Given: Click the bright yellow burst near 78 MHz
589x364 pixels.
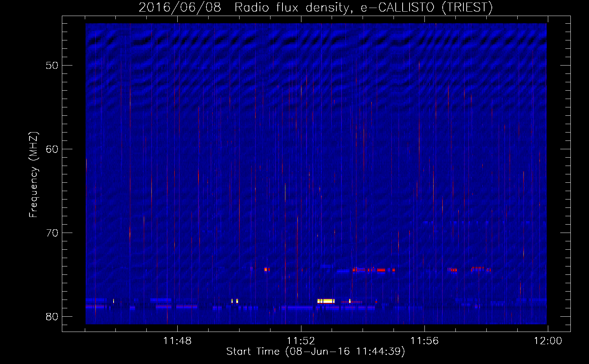Looking at the screenshot, I should 326,301.
